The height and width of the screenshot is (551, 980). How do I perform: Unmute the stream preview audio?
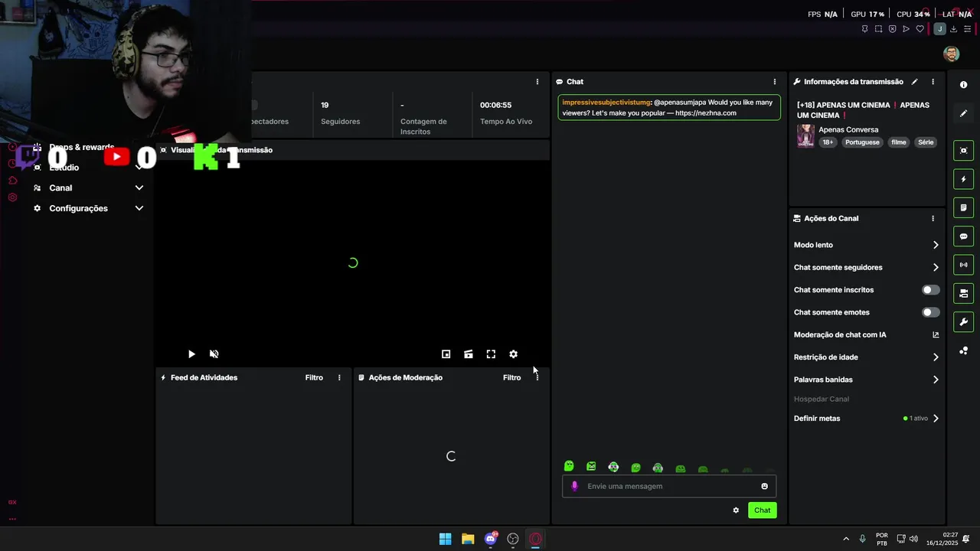tap(214, 354)
